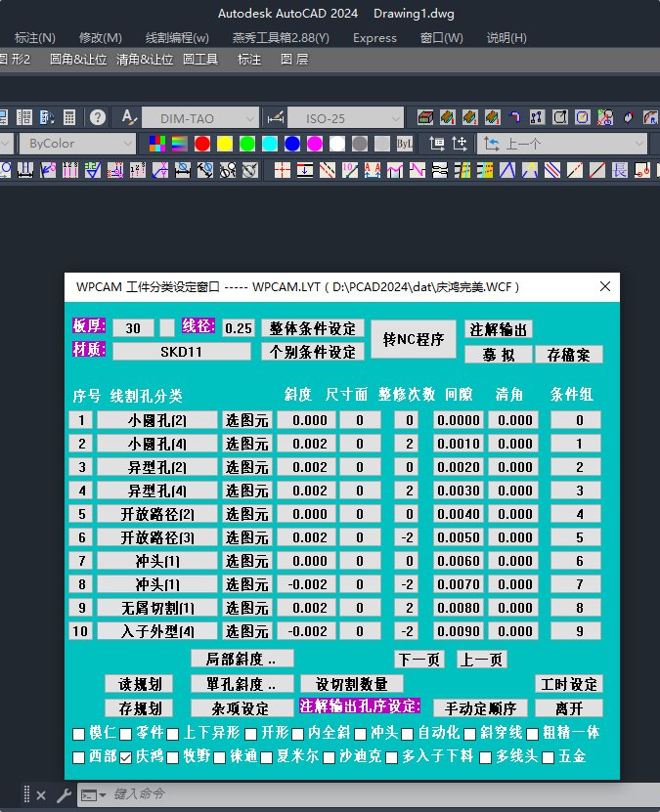The height and width of the screenshot is (812, 660).
Task: Close the command line with its X icon
Action: click(41, 795)
